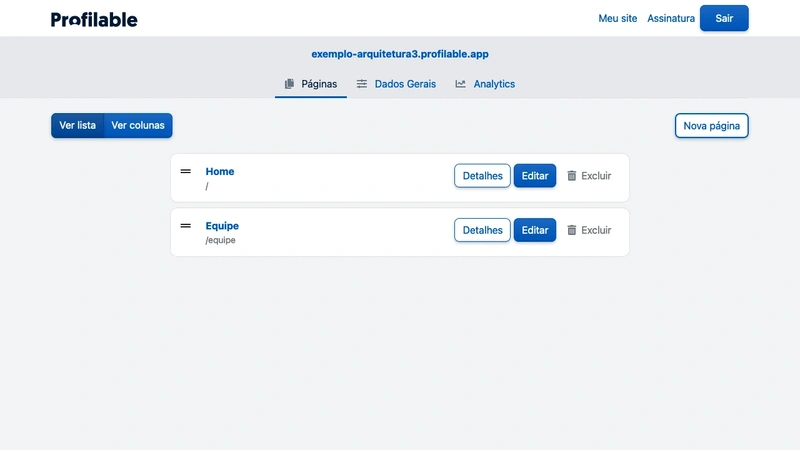The image size is (800, 450).
Task: Open Detalhes for the Equipe page
Action: [x=482, y=230]
